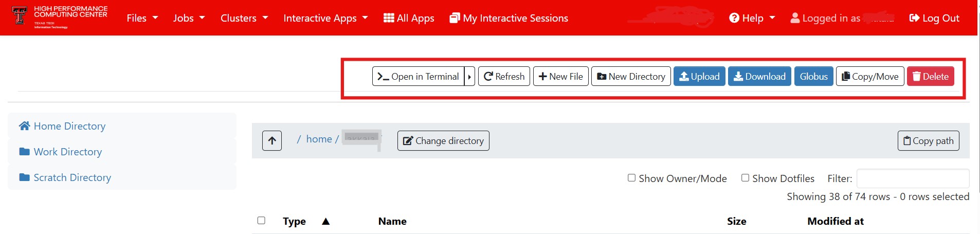
Task: Open the Scratch Directory link
Action: pyautogui.click(x=72, y=177)
